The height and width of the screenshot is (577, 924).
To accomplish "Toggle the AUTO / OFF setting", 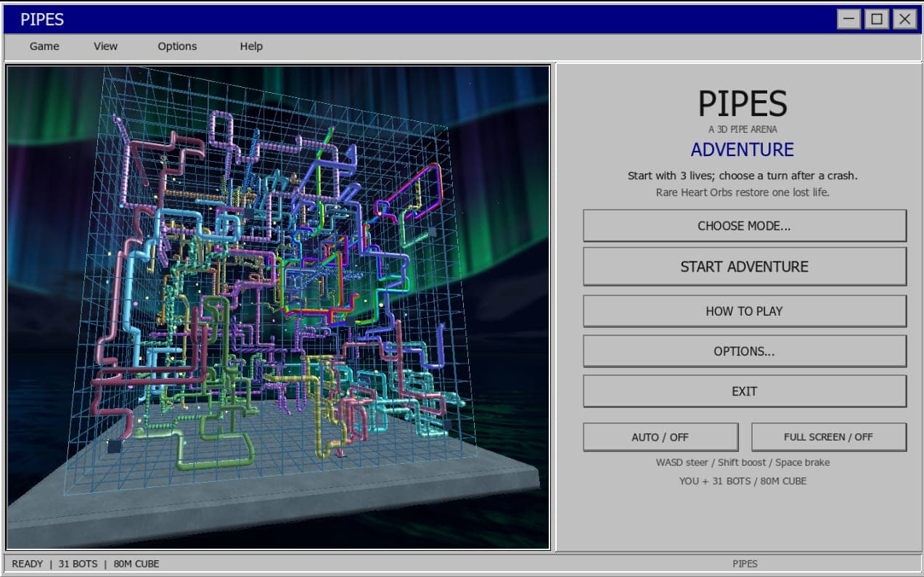I will click(661, 437).
